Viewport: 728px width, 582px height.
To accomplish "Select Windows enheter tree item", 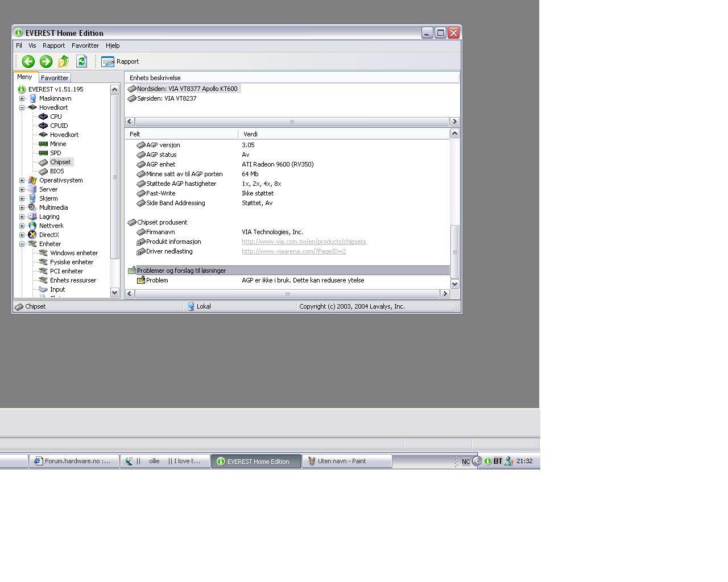I will (74, 253).
